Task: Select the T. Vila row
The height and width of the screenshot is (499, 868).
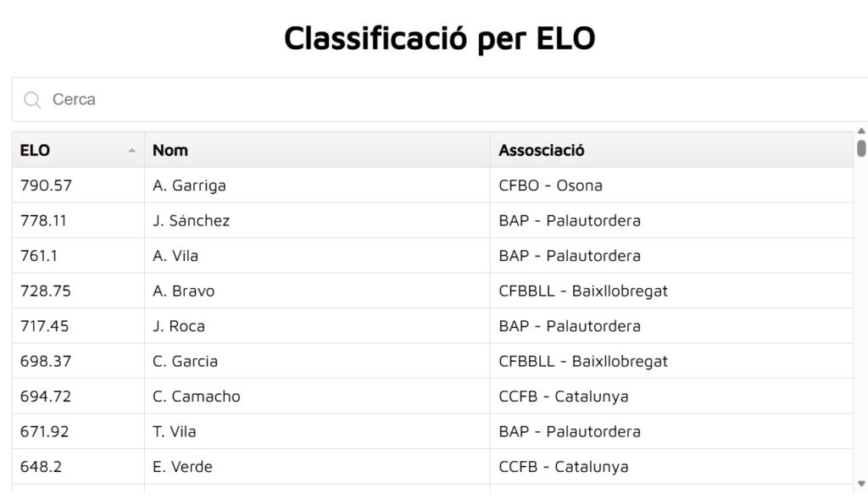Action: (x=175, y=432)
